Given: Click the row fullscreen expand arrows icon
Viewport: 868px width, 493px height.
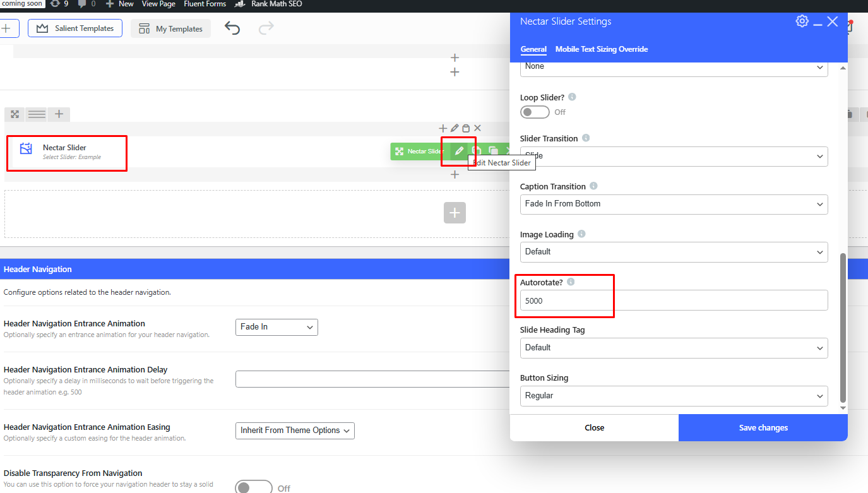Looking at the screenshot, I should 15,114.
